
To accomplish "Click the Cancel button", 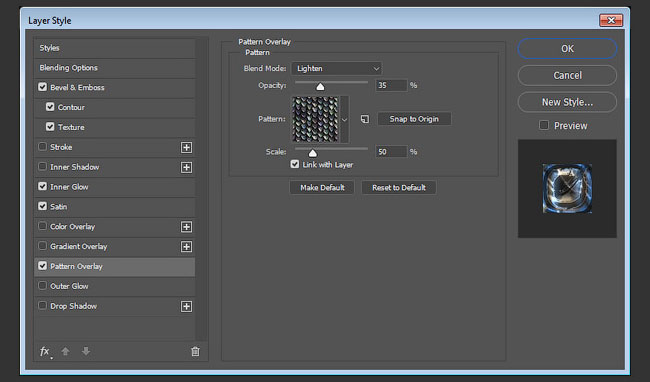I will pyautogui.click(x=567, y=75).
